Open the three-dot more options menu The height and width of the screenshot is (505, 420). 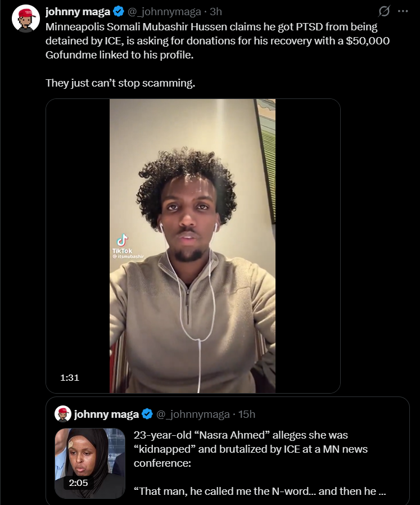[403, 11]
